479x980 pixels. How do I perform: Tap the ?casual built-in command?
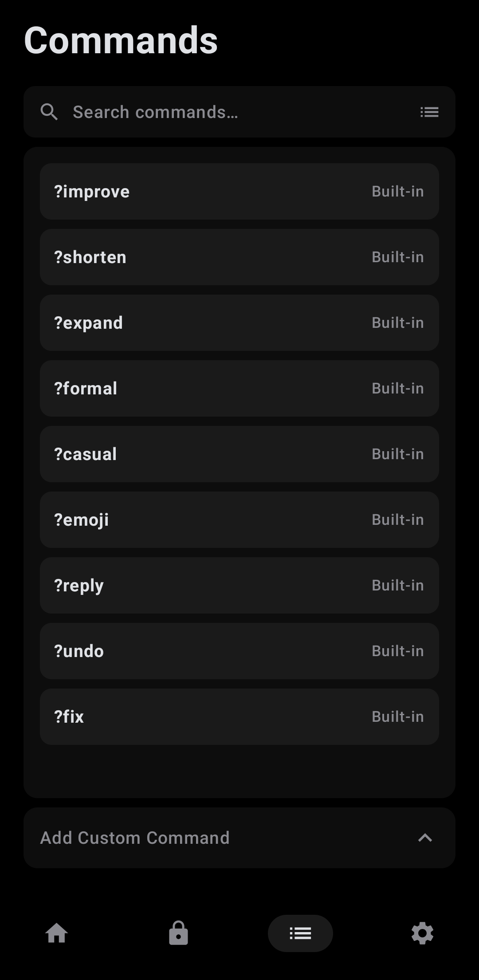tap(239, 454)
